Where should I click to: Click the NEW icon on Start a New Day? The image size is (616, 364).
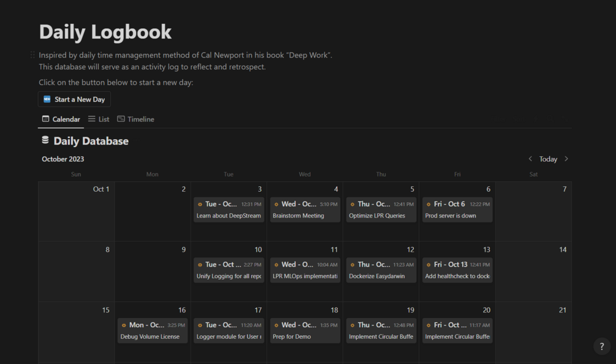click(x=47, y=99)
